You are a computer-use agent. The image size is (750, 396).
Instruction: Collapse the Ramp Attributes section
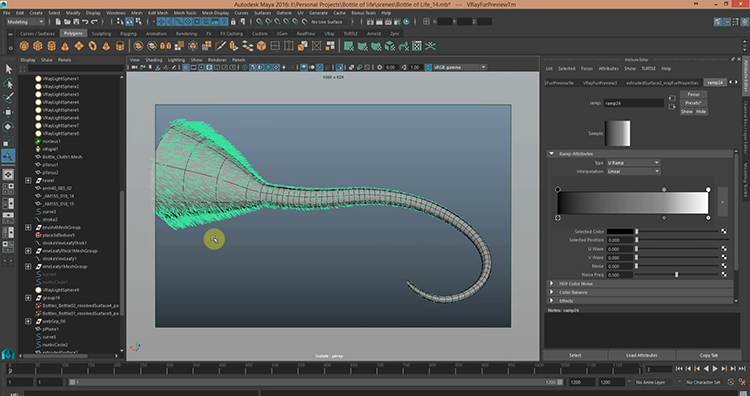pos(551,154)
